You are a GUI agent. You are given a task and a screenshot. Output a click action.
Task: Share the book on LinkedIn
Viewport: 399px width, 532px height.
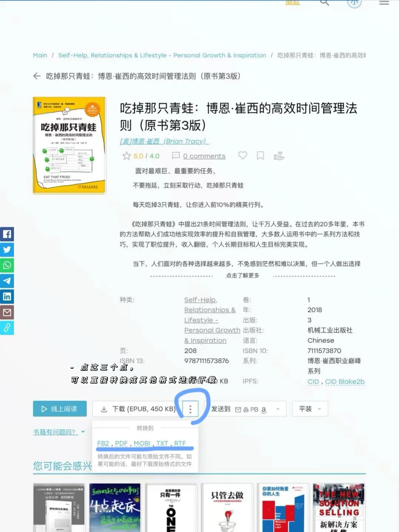coord(7,296)
